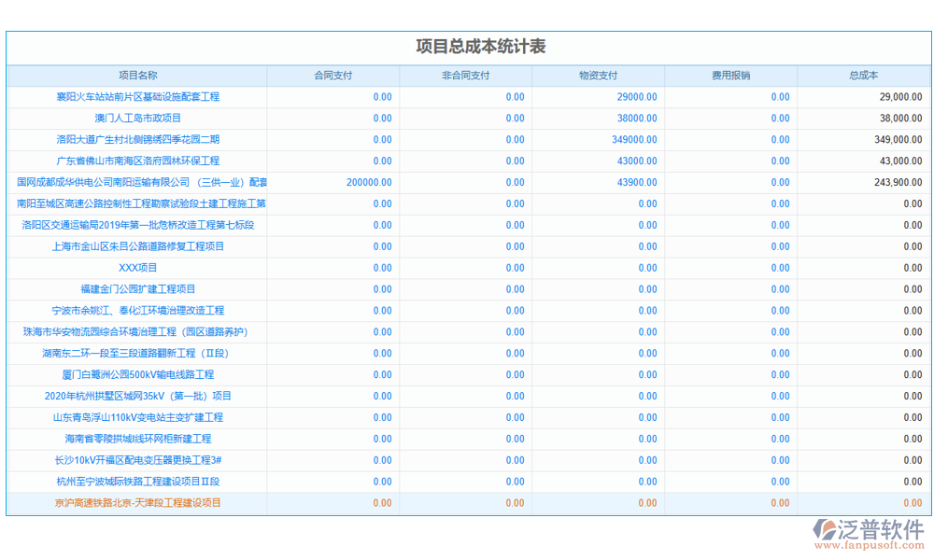The height and width of the screenshot is (560, 934).
Task: Open the 43900.00 material payment link
Action: [x=637, y=183]
